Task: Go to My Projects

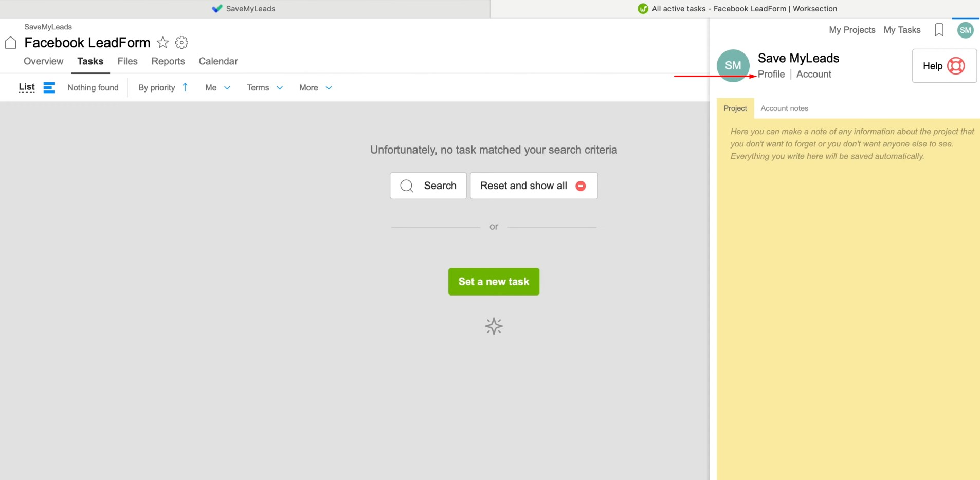Action: [852, 30]
